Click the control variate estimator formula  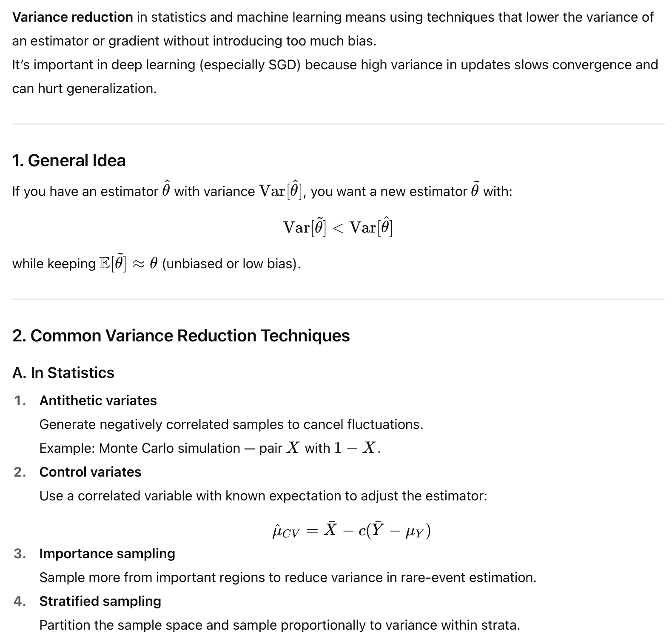[x=351, y=531]
